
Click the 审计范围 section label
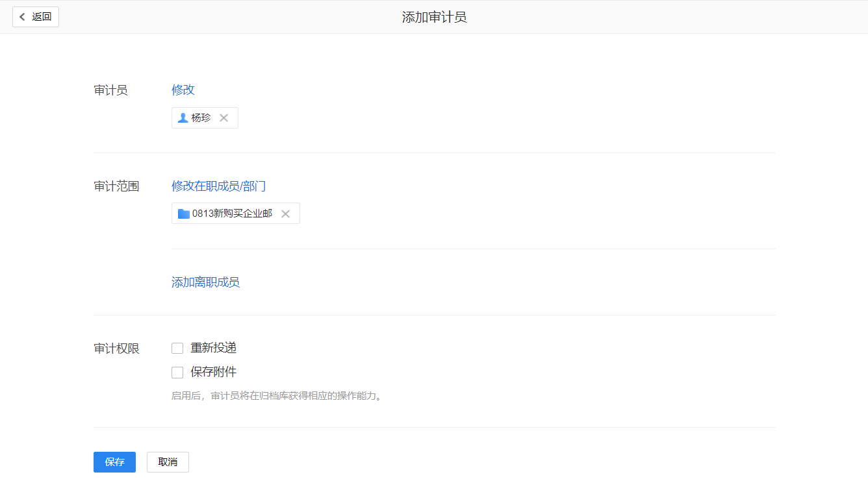pos(116,186)
